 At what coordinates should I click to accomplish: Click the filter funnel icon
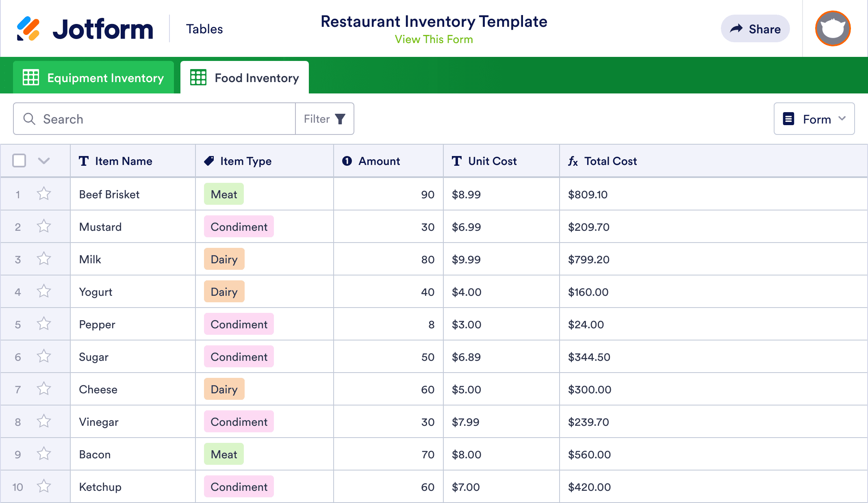(x=340, y=119)
